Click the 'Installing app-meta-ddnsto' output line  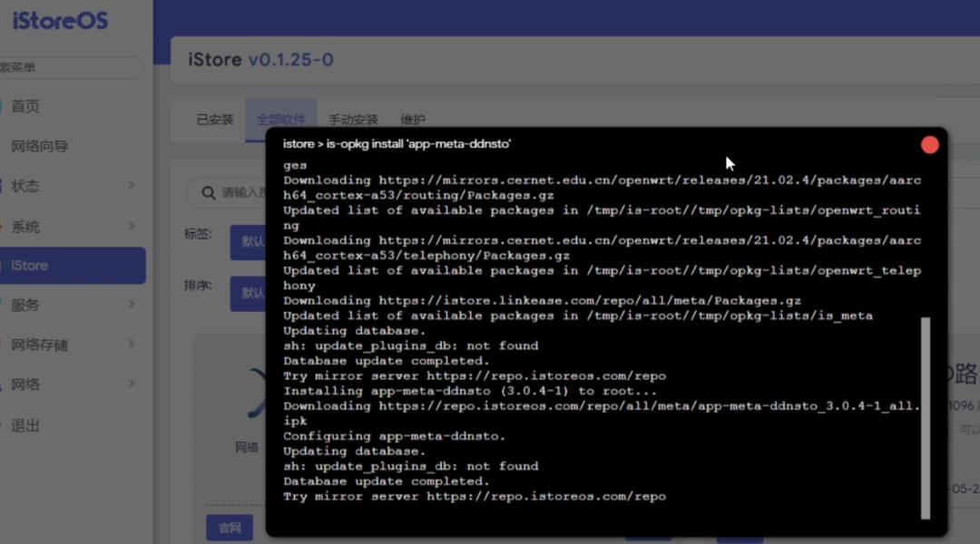pyautogui.click(x=470, y=391)
